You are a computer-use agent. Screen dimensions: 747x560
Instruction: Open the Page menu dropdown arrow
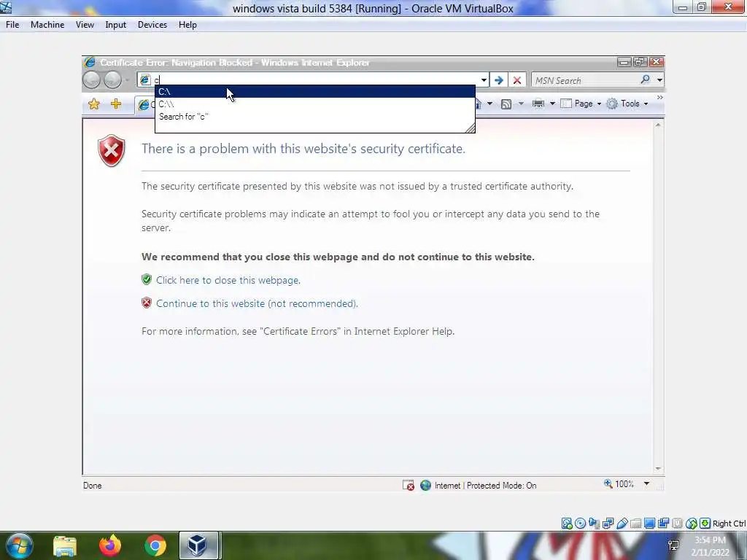pos(599,104)
